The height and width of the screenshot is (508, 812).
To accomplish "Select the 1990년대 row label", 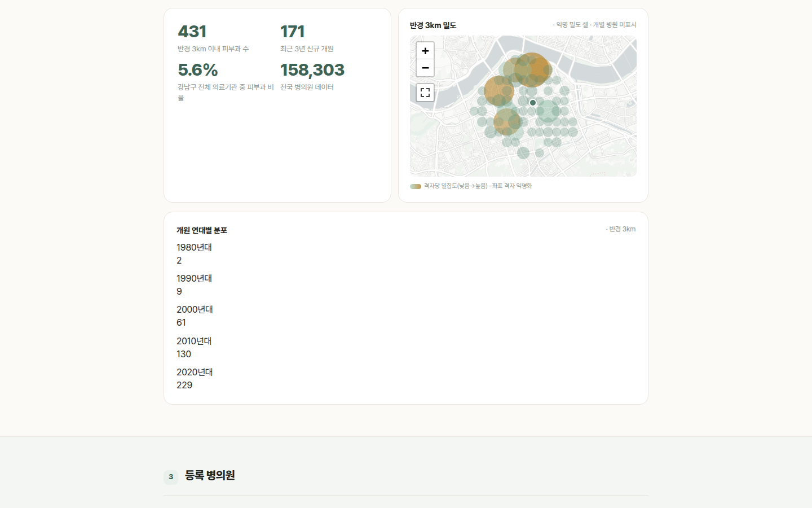I will (194, 279).
